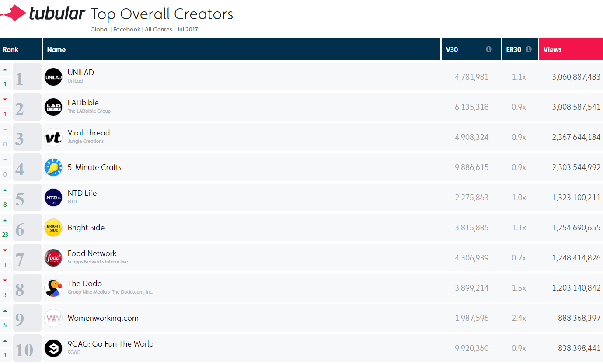
Task: Open the Food Network avatar
Action: click(x=53, y=258)
